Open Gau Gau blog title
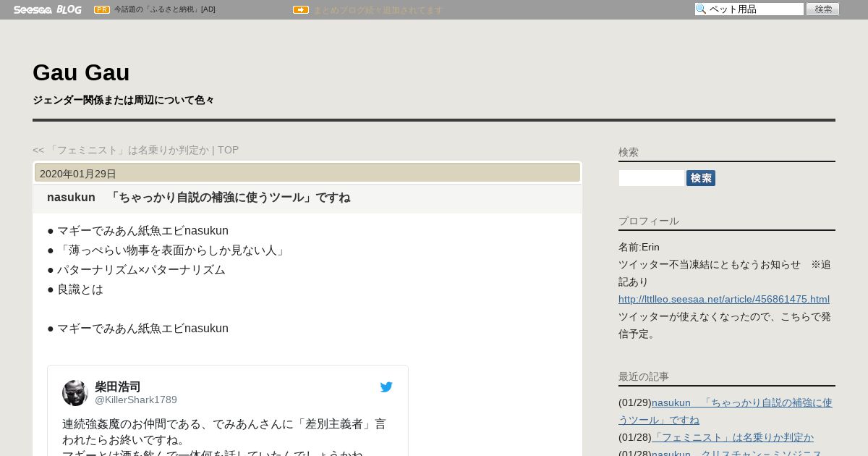The height and width of the screenshot is (456, 868). (x=81, y=72)
